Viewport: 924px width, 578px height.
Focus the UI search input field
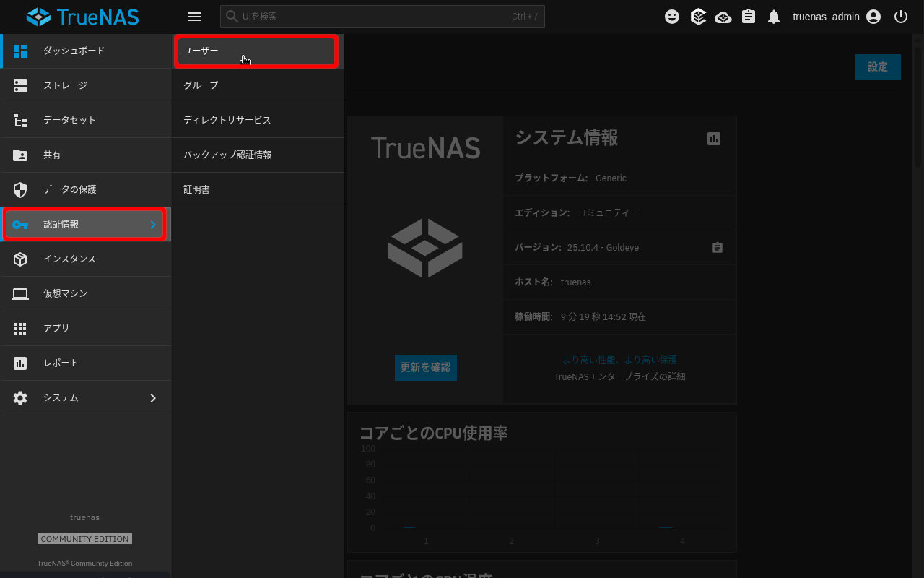[x=383, y=16]
